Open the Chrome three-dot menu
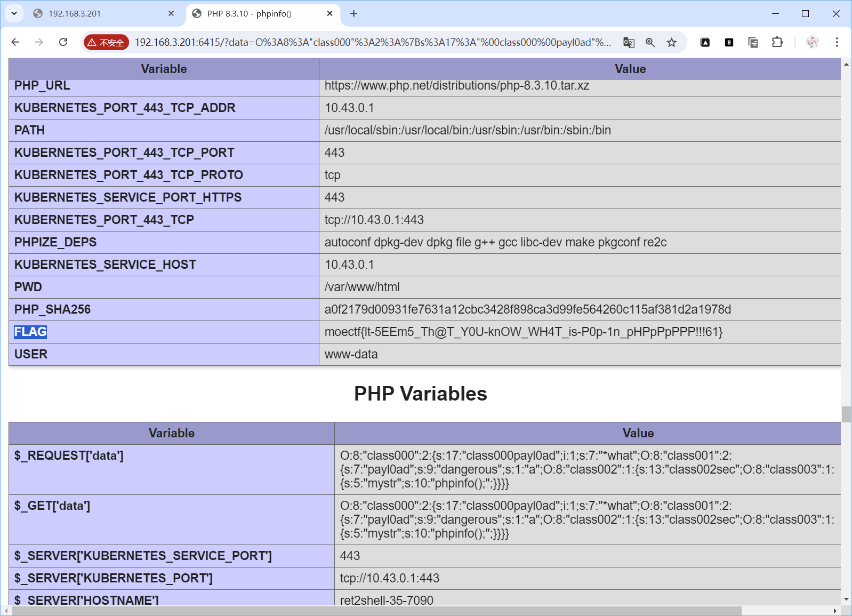 pyautogui.click(x=837, y=42)
